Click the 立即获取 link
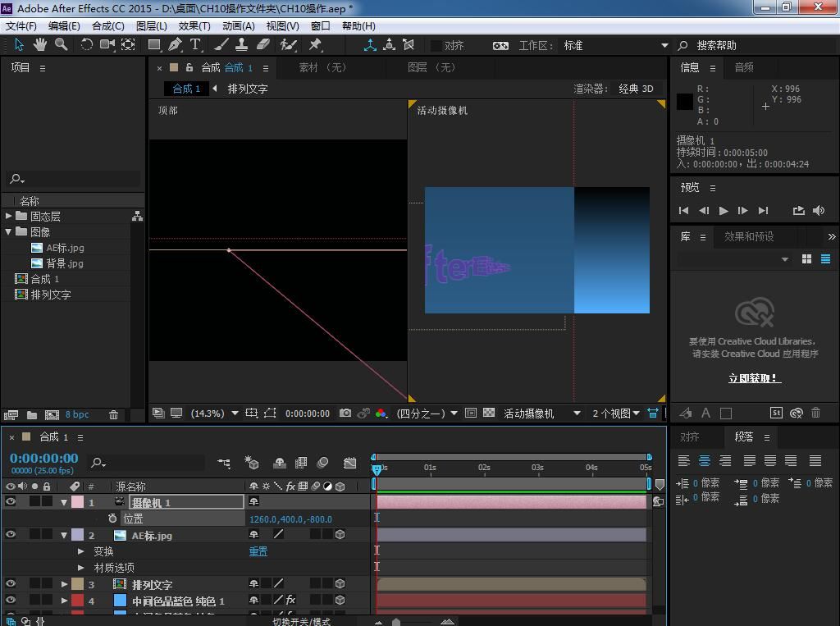The image size is (840, 626). (x=755, y=378)
